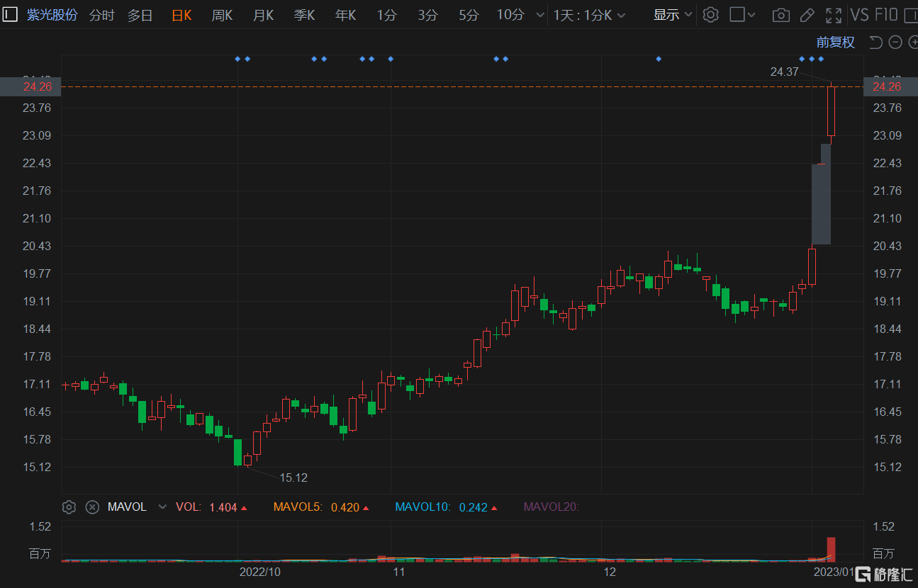Enter fullscreen with the expand-arrows icon
918x588 pixels.
834,15
